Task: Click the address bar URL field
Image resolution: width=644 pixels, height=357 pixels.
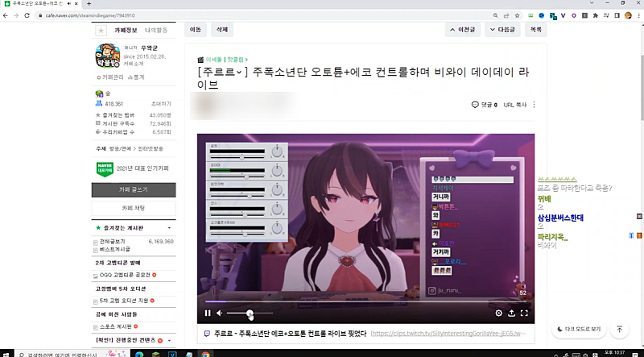Action: [263, 15]
